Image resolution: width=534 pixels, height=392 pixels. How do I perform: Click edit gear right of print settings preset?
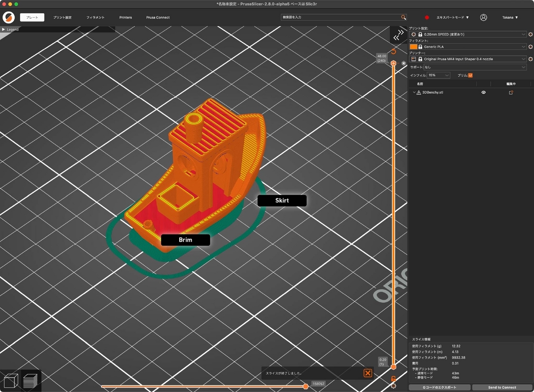click(530, 34)
